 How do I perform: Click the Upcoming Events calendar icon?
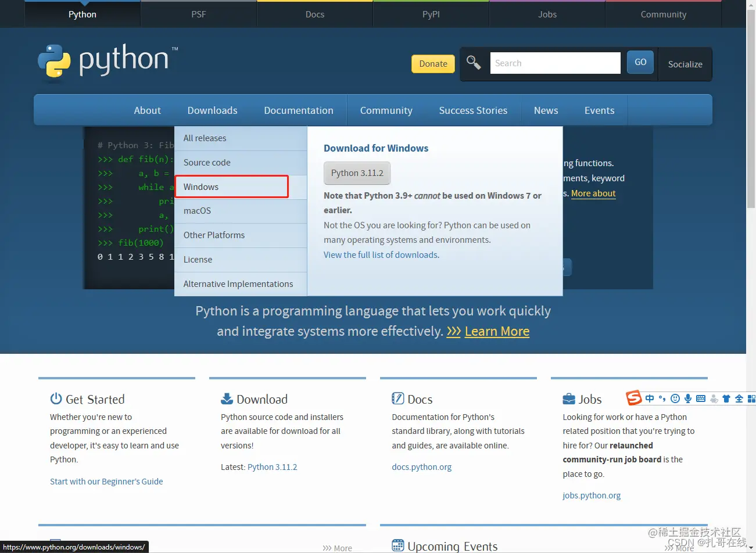(x=397, y=545)
